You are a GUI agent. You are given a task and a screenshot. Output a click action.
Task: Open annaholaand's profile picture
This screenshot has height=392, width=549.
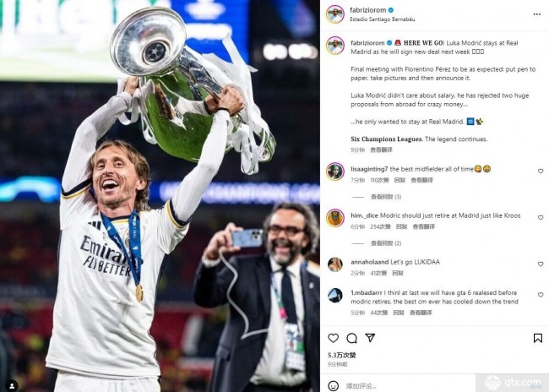[x=335, y=264]
